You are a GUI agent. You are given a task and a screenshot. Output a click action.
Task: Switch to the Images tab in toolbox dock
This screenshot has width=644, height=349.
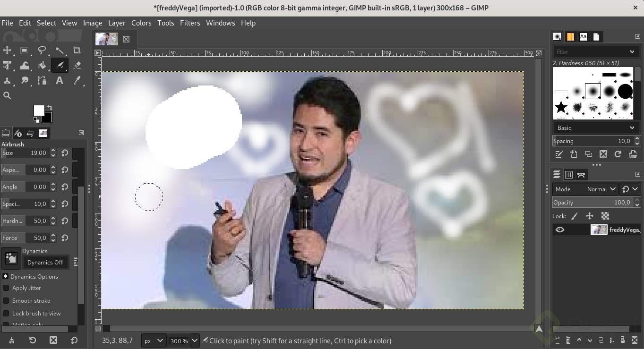pyautogui.click(x=43, y=133)
